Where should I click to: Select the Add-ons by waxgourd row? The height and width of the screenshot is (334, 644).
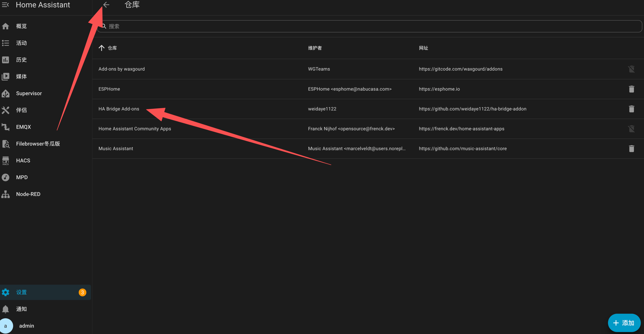click(368, 69)
